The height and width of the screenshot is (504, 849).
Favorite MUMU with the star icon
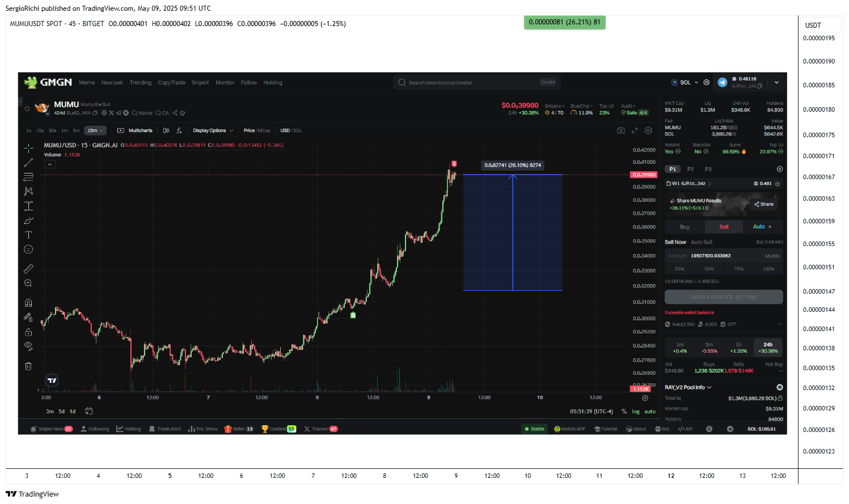click(27, 108)
